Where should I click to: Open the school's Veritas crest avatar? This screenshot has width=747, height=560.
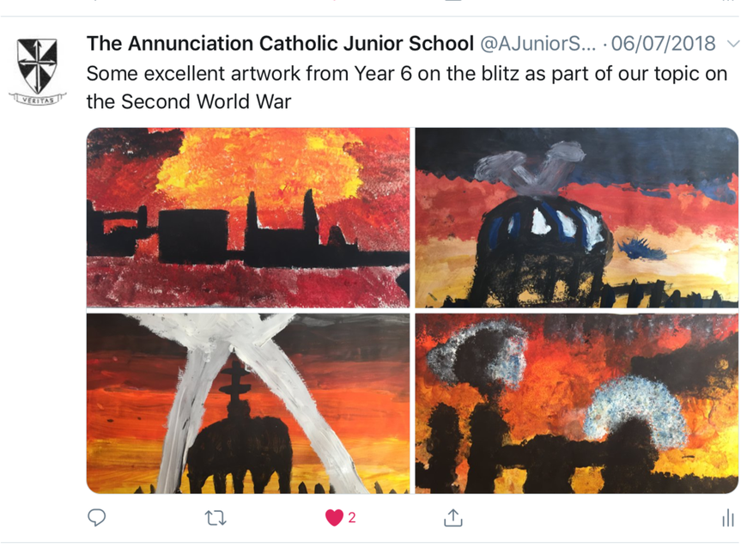37,71
